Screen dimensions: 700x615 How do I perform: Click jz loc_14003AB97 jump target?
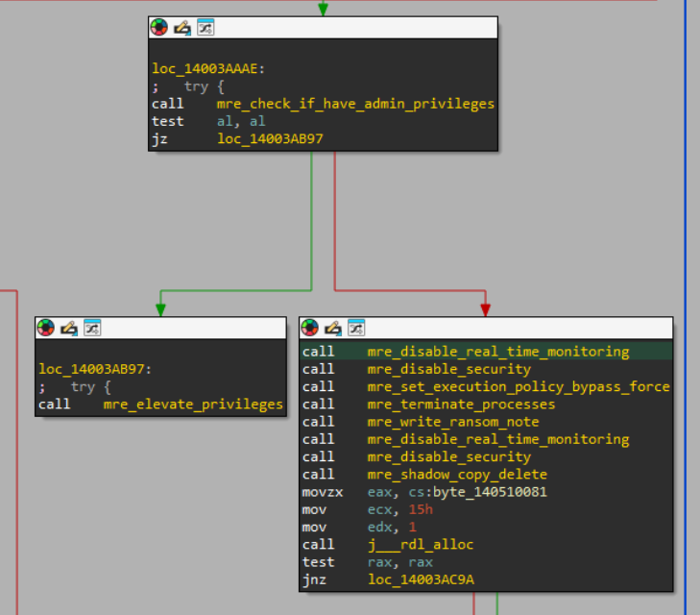pos(270,138)
